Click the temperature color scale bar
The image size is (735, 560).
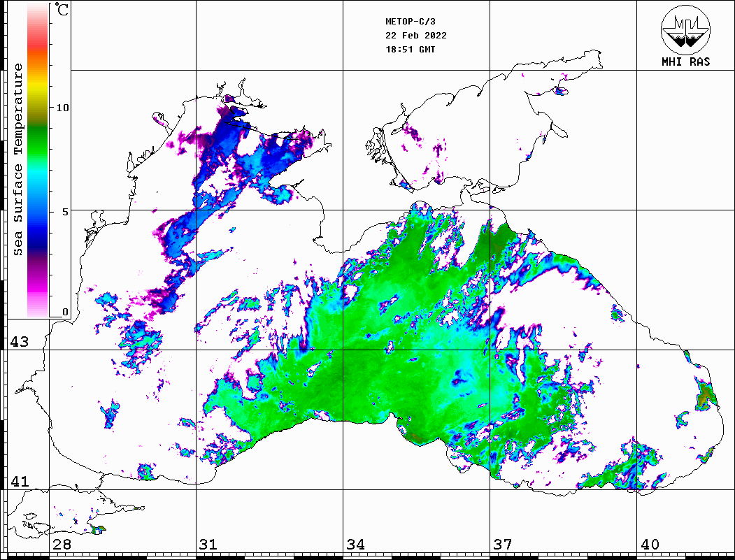38,160
